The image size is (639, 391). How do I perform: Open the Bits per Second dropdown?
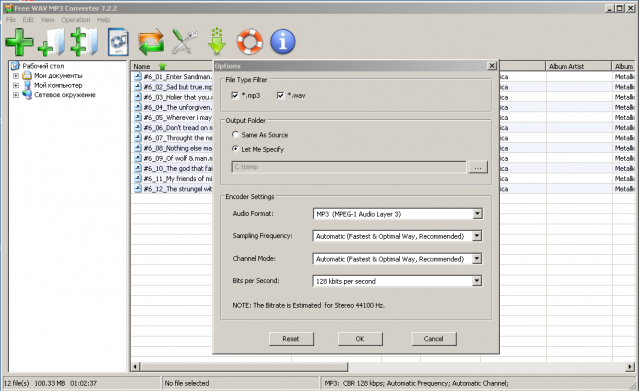477,281
